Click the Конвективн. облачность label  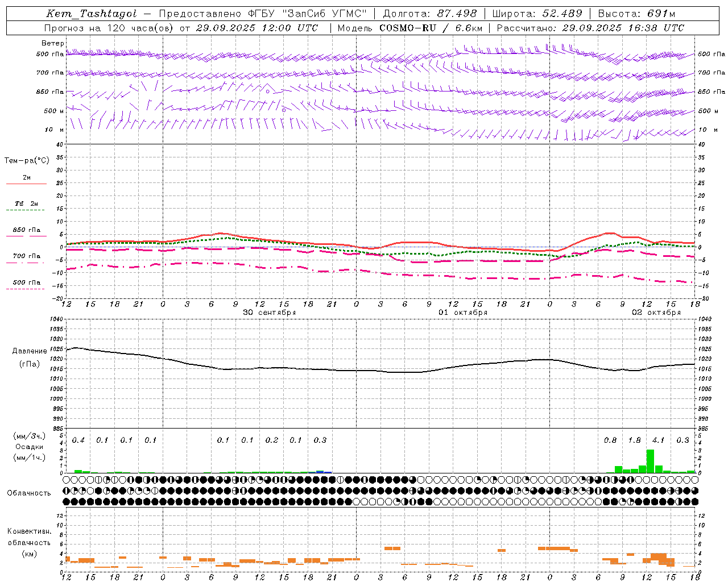(30, 537)
